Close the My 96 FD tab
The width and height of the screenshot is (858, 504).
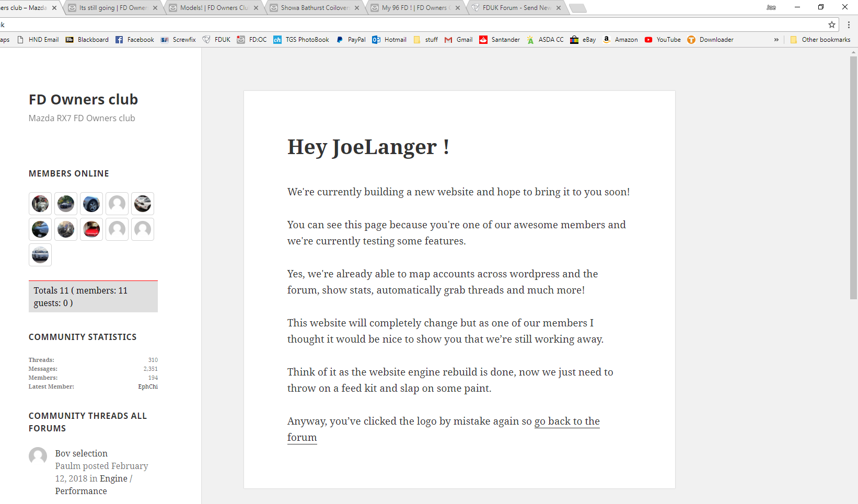point(458,8)
